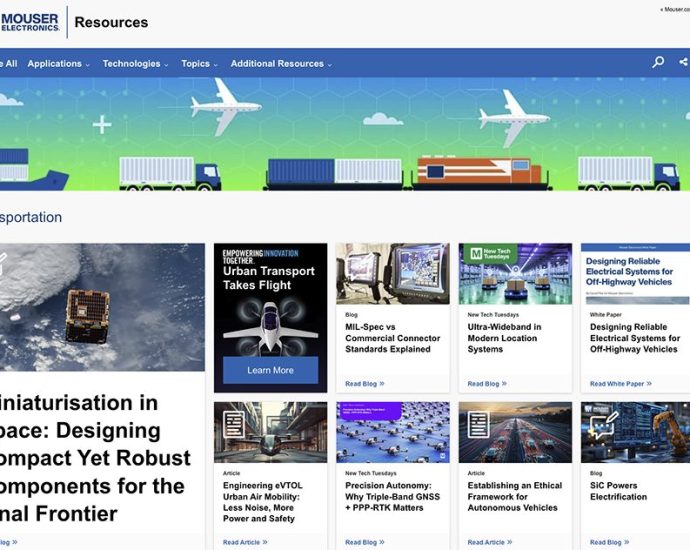Click document icon on eVTOL article thumbnail
Image resolution: width=690 pixels, height=550 pixels.
click(234, 424)
